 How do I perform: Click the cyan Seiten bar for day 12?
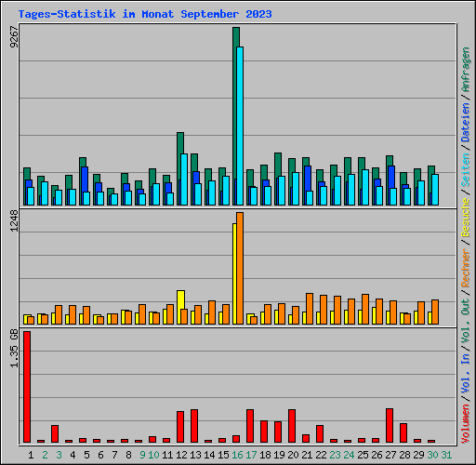(x=184, y=179)
